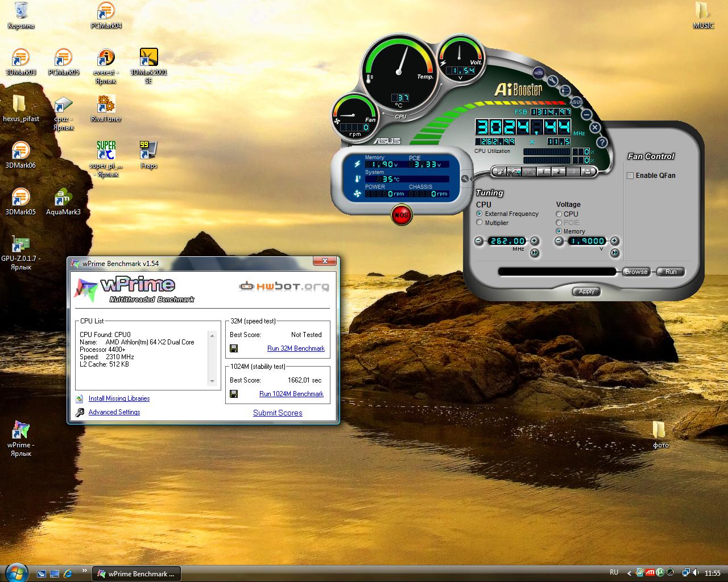Select profile 1 in AI Booster toolbar

pyautogui.click(x=543, y=172)
